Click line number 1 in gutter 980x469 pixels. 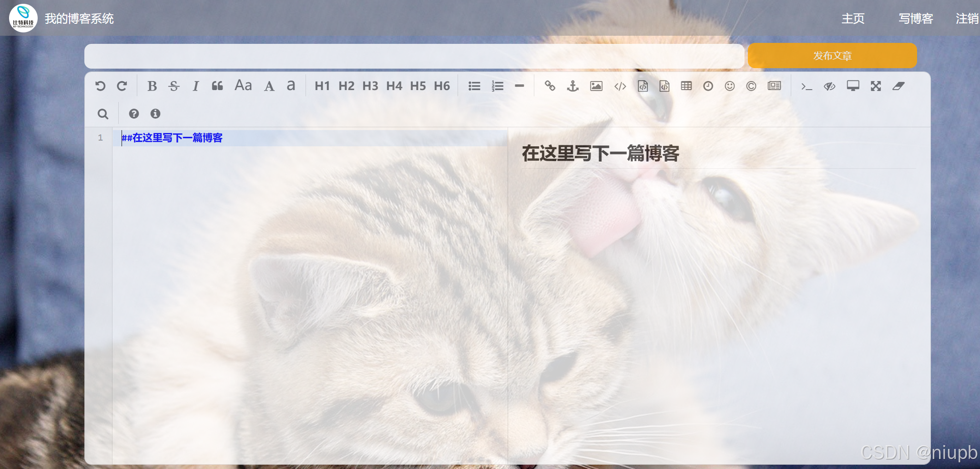(100, 138)
